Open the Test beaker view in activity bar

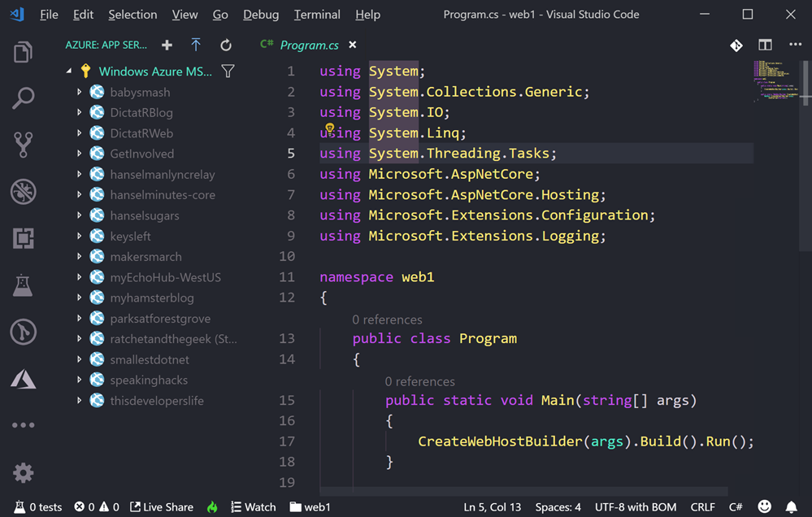[x=23, y=285]
